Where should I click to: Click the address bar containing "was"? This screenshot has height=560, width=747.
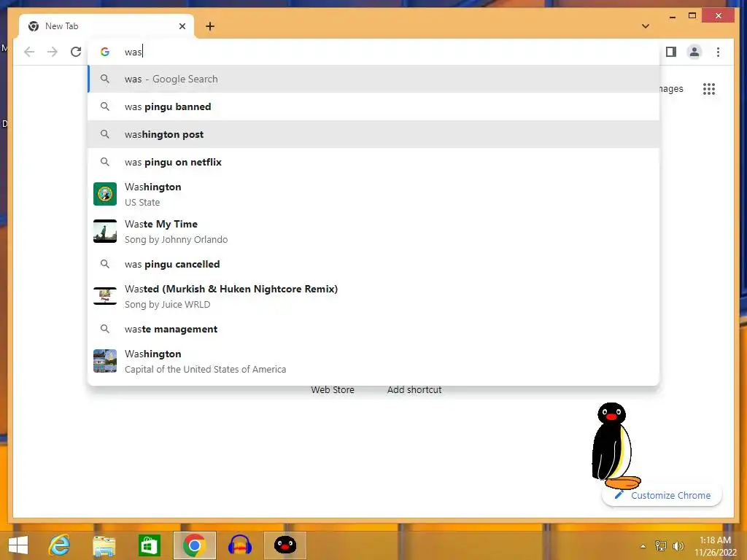(374, 52)
